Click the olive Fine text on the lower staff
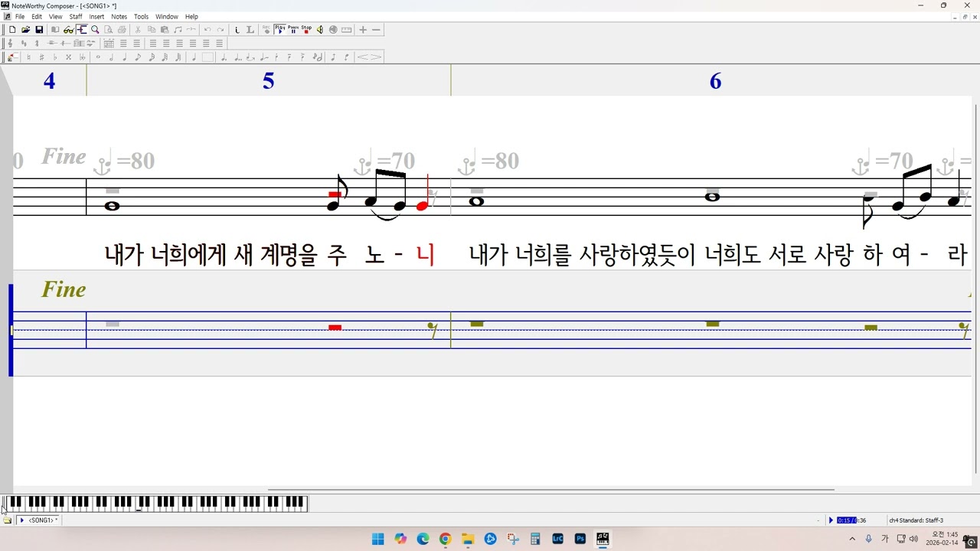This screenshot has width=980, height=551. click(64, 289)
